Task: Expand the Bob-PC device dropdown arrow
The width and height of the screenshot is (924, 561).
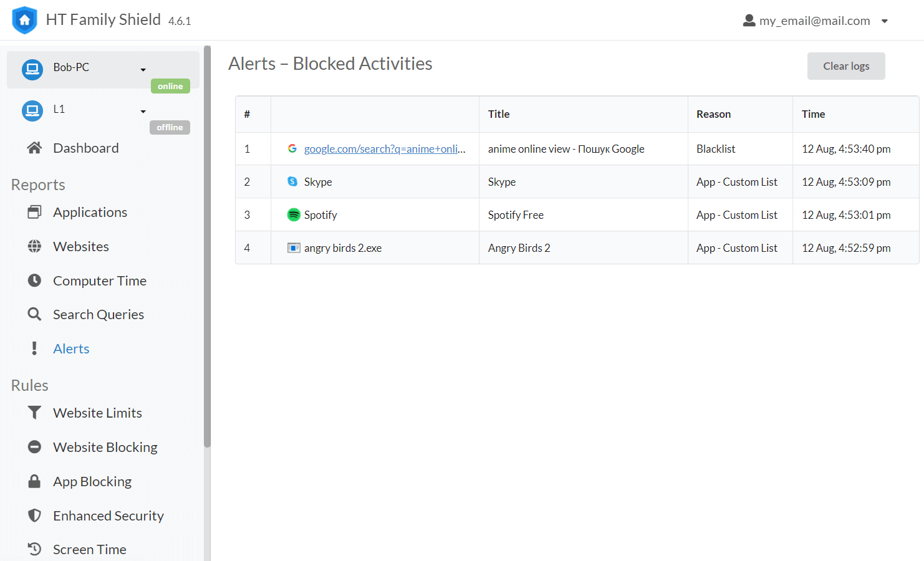Action: (x=143, y=70)
